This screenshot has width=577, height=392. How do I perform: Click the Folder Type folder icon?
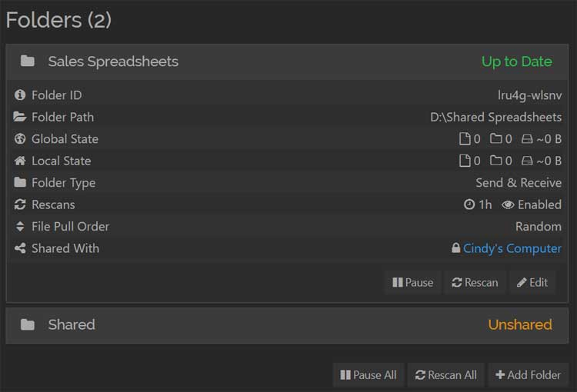point(20,182)
